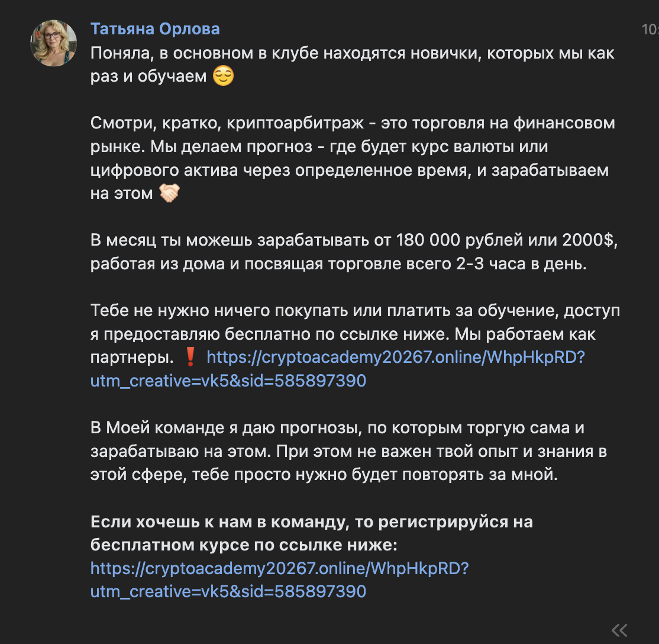Open Татьяна Орлова's profile avatar photo
Image resolution: width=659 pixels, height=644 pixels.
(54, 43)
